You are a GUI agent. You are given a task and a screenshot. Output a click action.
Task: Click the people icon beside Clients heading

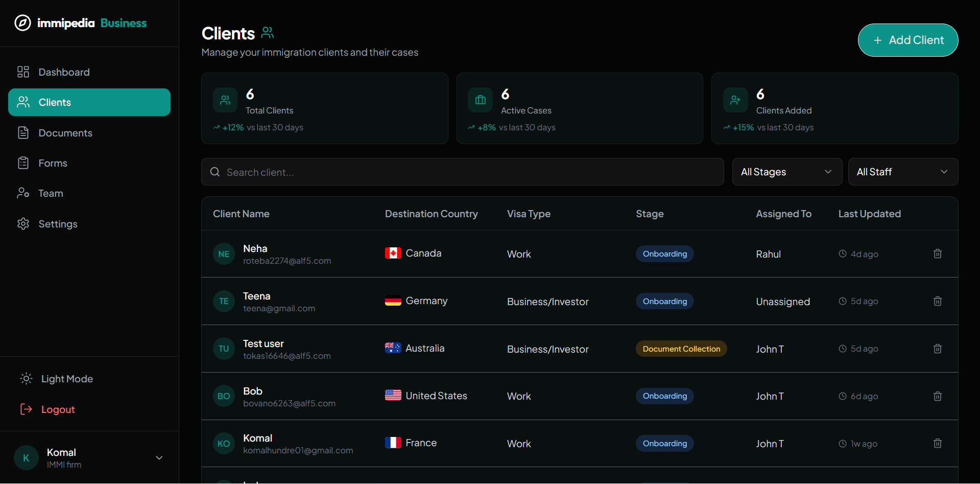coord(268,33)
